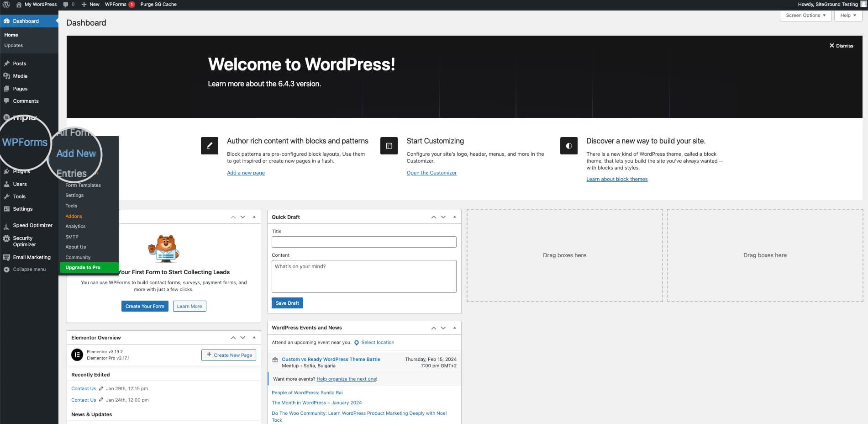The image size is (868, 424).
Task: Click the Save Draft button
Action: 287,303
